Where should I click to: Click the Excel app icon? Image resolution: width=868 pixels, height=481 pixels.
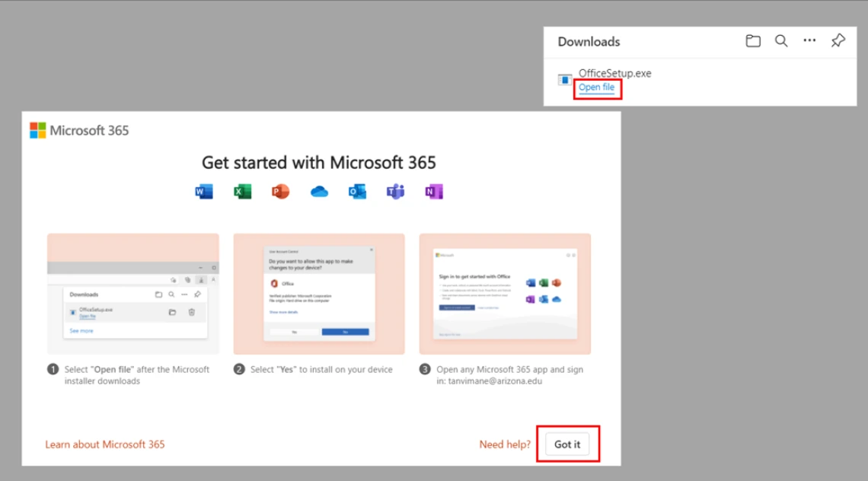pyautogui.click(x=242, y=192)
